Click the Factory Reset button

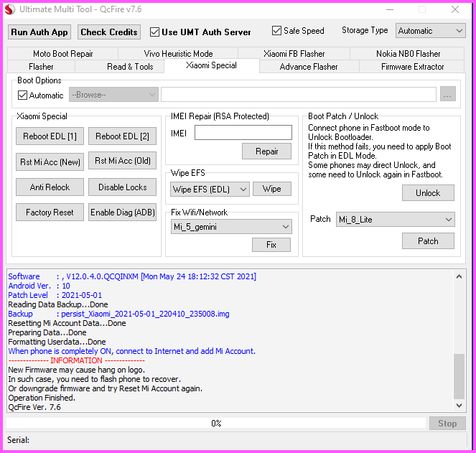[50, 213]
